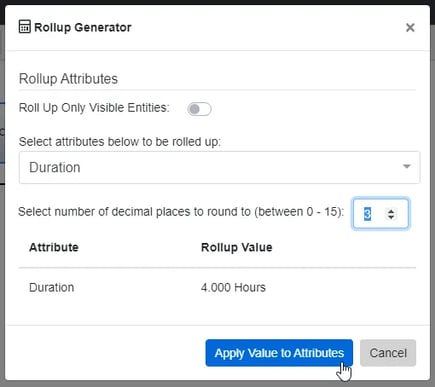Click the highlighted 3 in the decimal field
The height and width of the screenshot is (387, 435).
click(367, 214)
